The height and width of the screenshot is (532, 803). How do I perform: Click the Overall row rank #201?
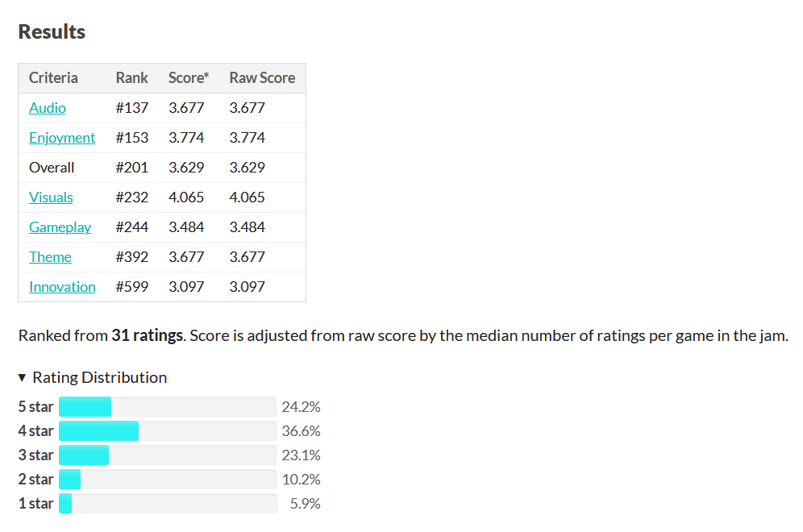tap(131, 168)
